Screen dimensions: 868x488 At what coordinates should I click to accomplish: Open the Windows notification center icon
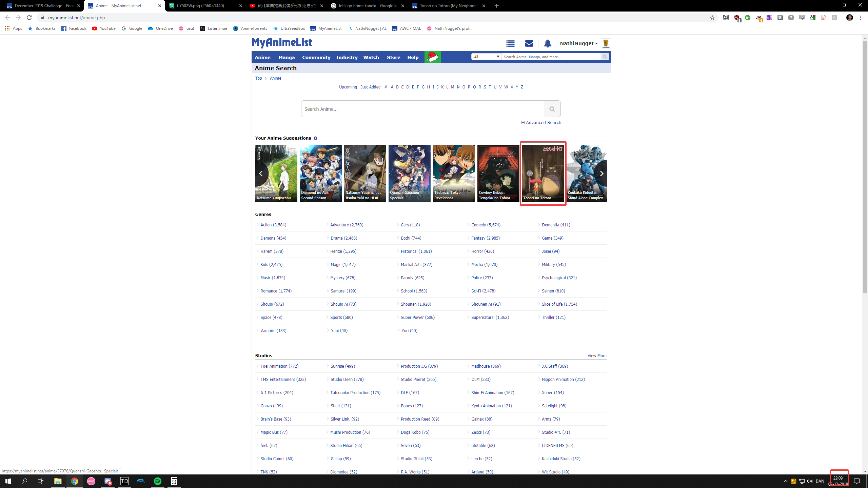(x=857, y=481)
